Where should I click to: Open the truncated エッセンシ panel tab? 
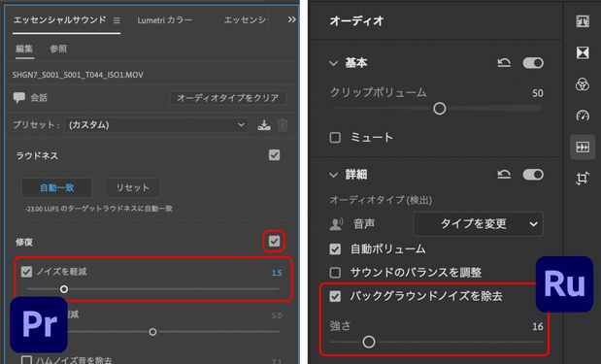click(246, 20)
